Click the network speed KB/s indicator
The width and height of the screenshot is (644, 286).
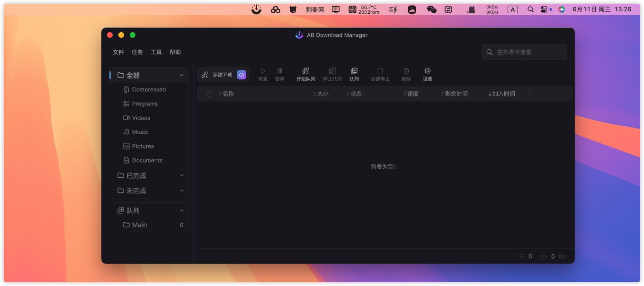click(492, 9)
